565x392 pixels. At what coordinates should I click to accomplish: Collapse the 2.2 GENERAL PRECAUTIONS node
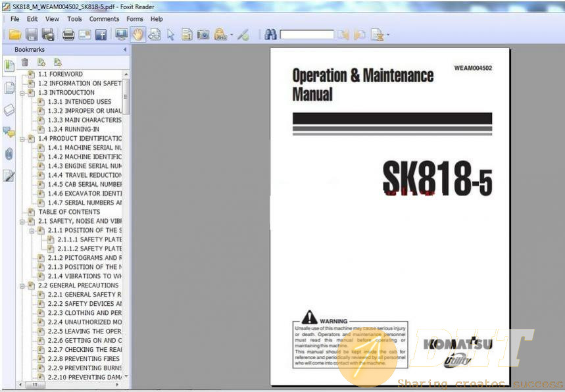[x=22, y=286]
